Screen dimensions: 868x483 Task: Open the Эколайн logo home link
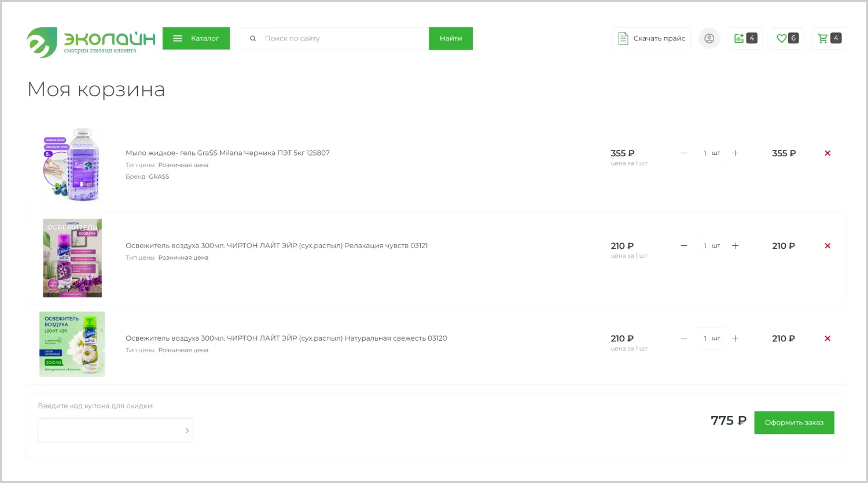[91, 42]
